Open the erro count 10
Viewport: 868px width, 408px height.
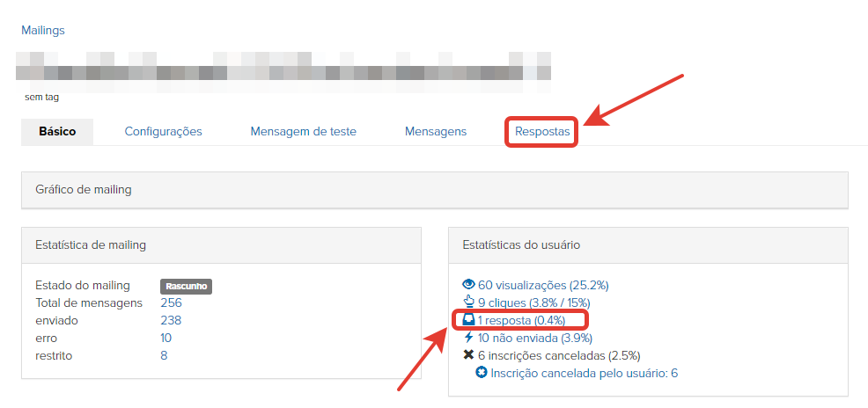click(166, 338)
